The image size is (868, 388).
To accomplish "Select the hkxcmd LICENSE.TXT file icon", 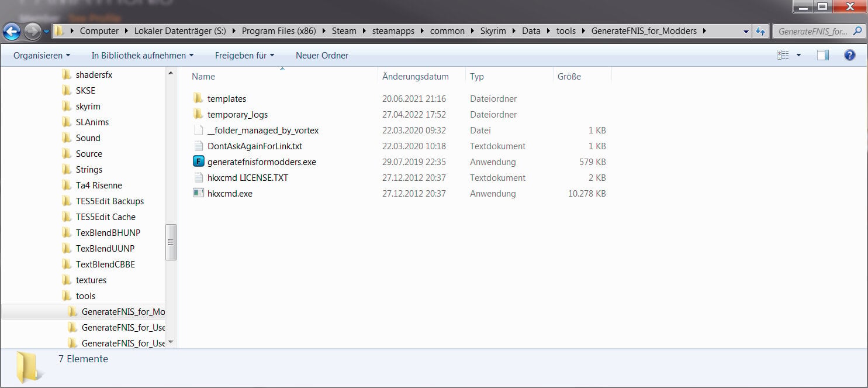I will pos(198,177).
